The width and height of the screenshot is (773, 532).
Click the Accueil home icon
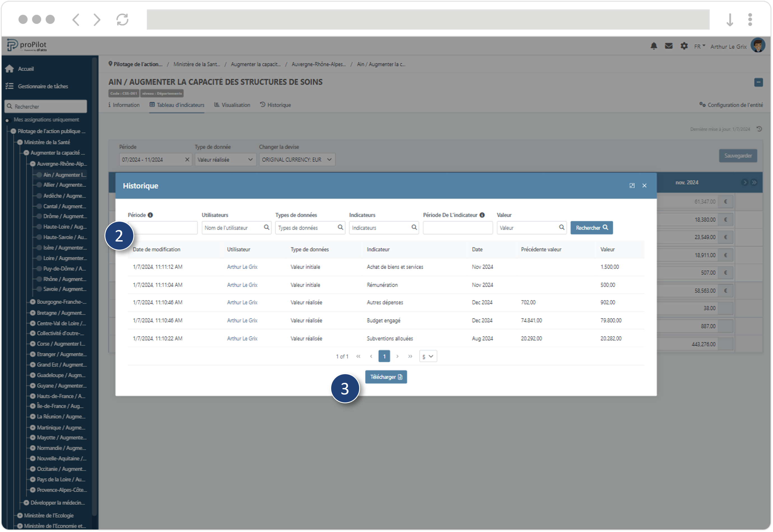(9, 69)
